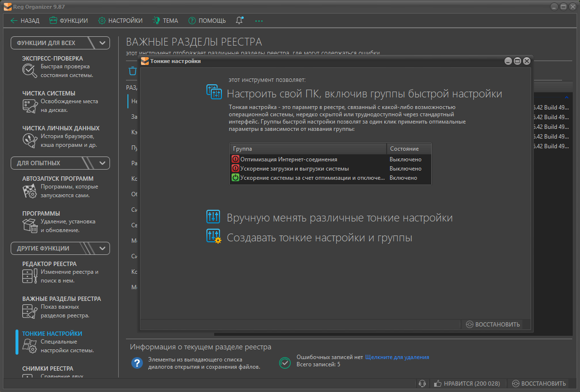
Task: Disable the green Ускорение системы group toggle
Action: pos(235,178)
